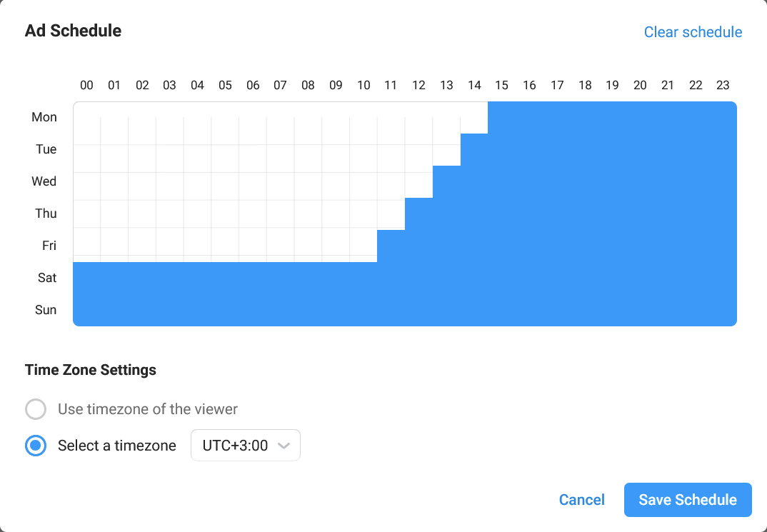Open the UTC+3:00 timezone dropdown
767x532 pixels.
pyautogui.click(x=245, y=446)
